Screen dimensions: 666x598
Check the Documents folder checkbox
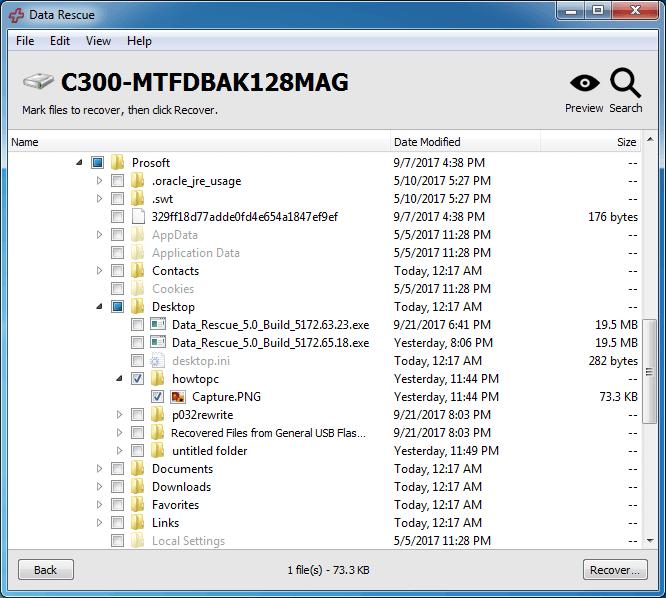pos(117,468)
